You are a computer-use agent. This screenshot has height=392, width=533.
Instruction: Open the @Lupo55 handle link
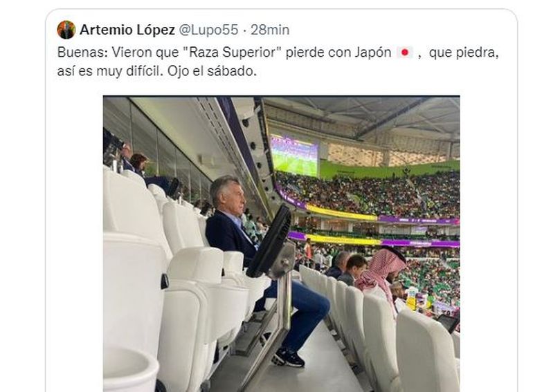coord(208,30)
